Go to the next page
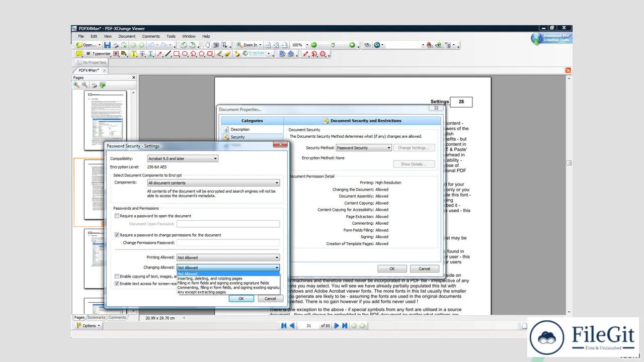This screenshot has height=362, width=644. pyautogui.click(x=337, y=326)
